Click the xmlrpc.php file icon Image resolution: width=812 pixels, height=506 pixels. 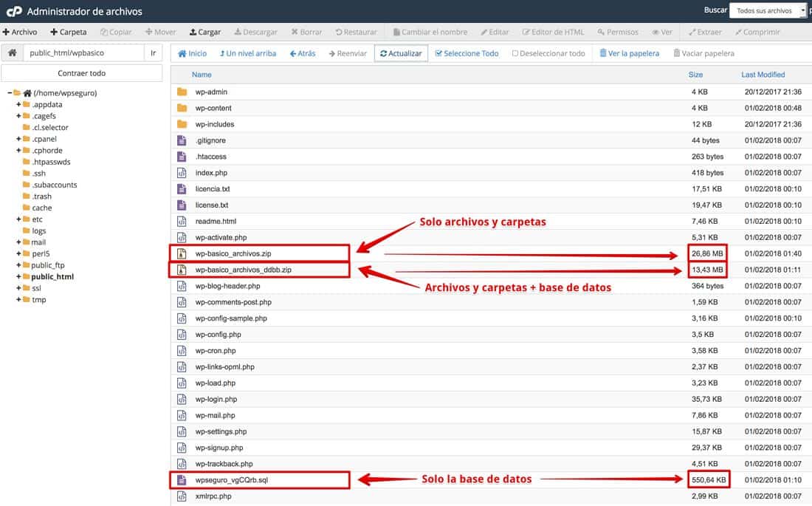182,496
